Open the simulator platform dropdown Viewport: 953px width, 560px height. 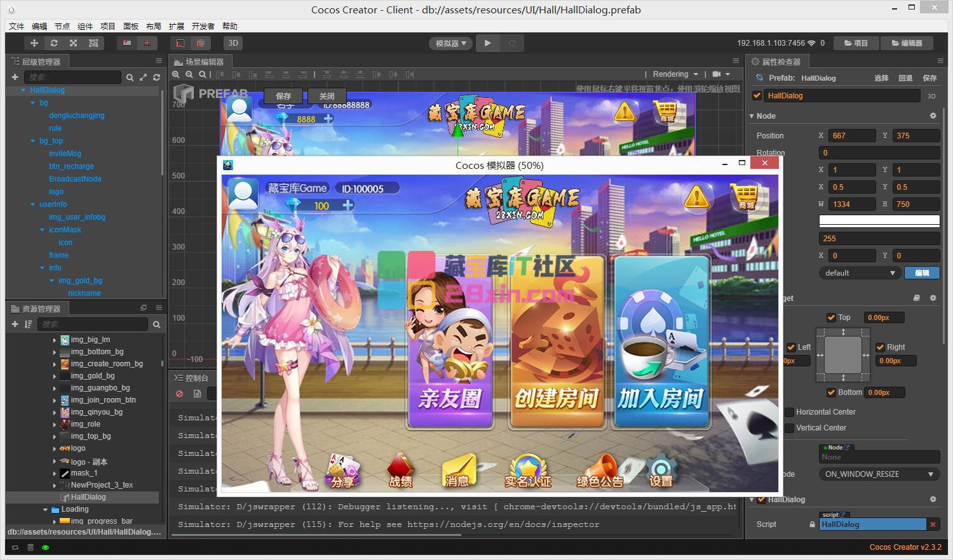click(450, 43)
